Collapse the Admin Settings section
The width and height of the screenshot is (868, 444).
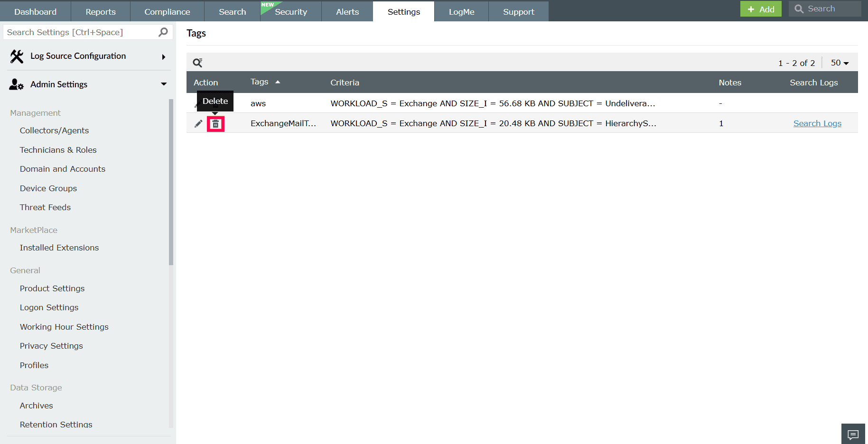164,84
